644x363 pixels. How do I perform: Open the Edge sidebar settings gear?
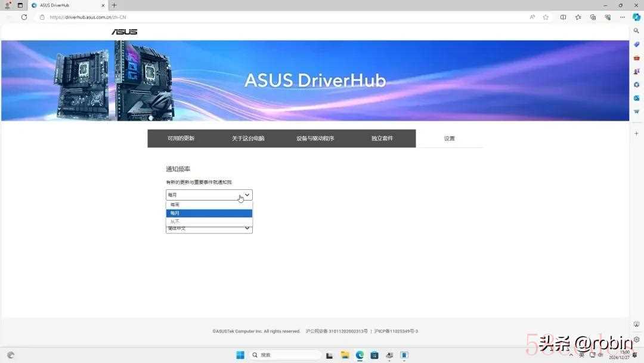click(637, 340)
